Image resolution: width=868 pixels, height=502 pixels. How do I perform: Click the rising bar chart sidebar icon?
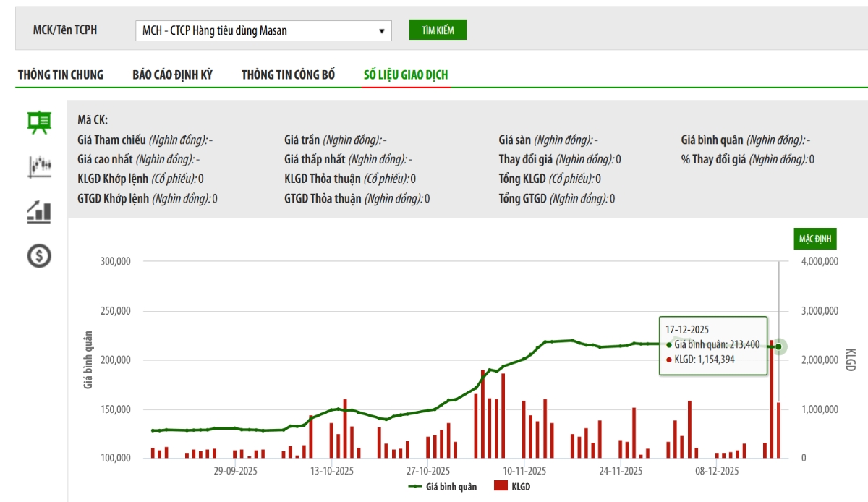tap(39, 211)
